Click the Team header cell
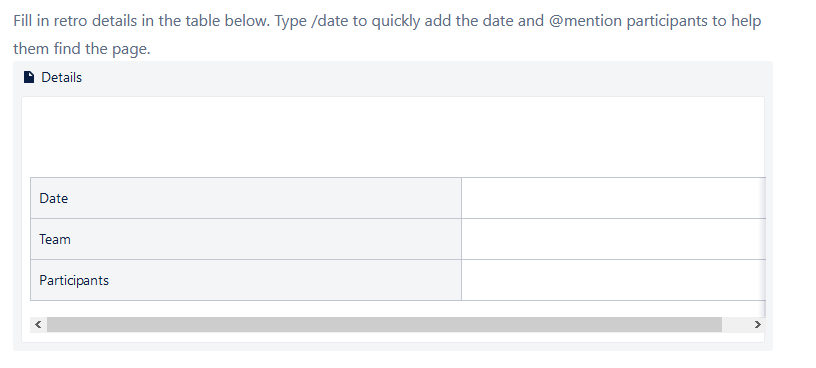 [246, 239]
